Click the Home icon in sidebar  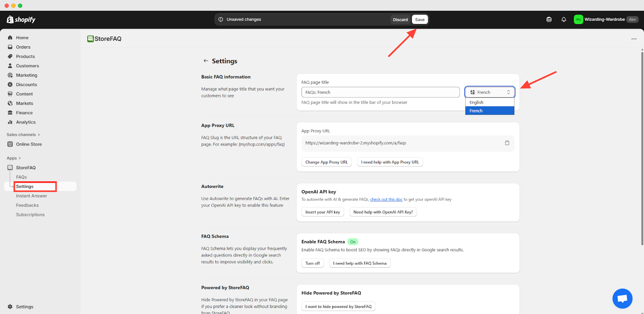10,37
